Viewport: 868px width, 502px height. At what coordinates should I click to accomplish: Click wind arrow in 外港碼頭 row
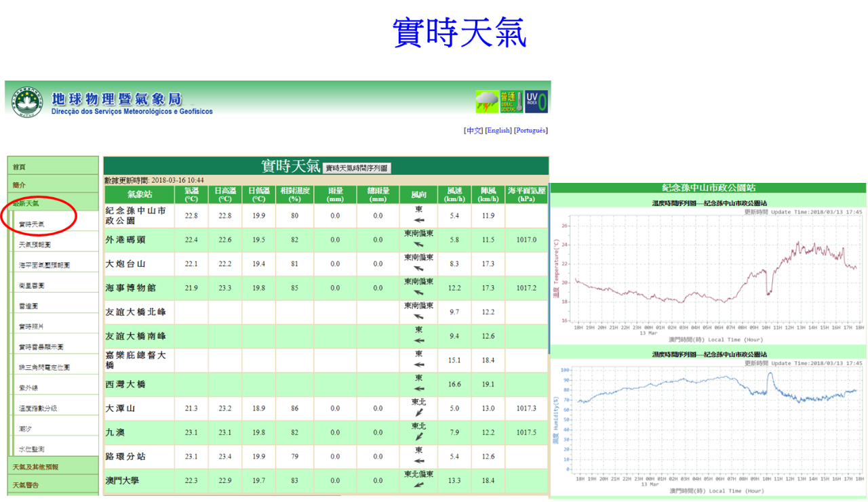(x=419, y=245)
